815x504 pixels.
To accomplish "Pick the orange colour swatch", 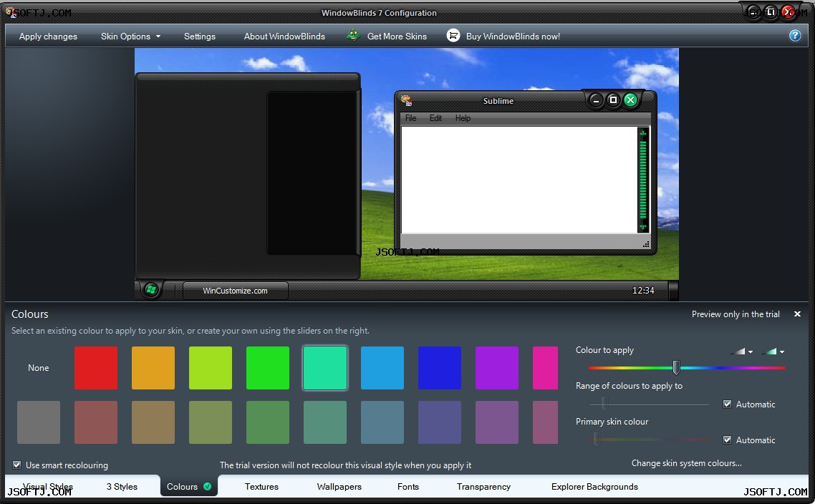I will 153,368.
